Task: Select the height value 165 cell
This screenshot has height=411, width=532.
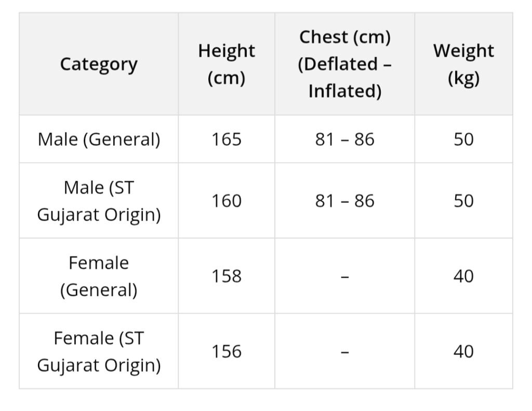Action: pos(227,140)
